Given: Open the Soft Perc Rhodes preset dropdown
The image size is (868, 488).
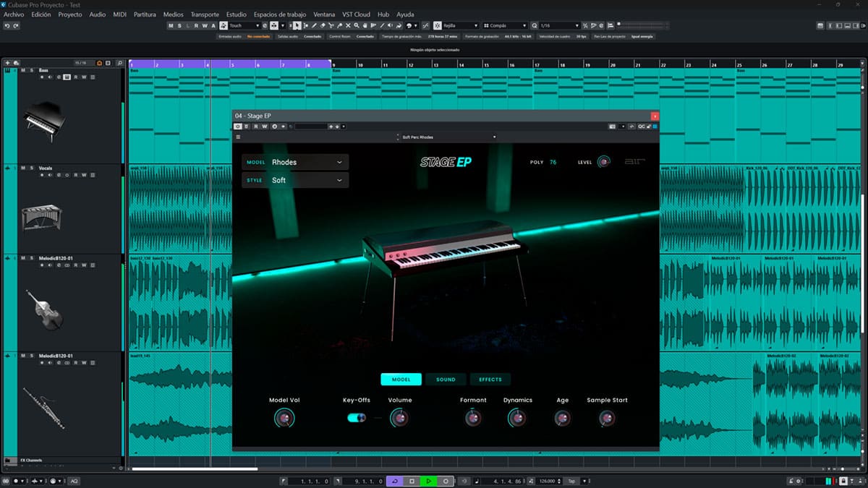Looking at the screenshot, I should (447, 137).
